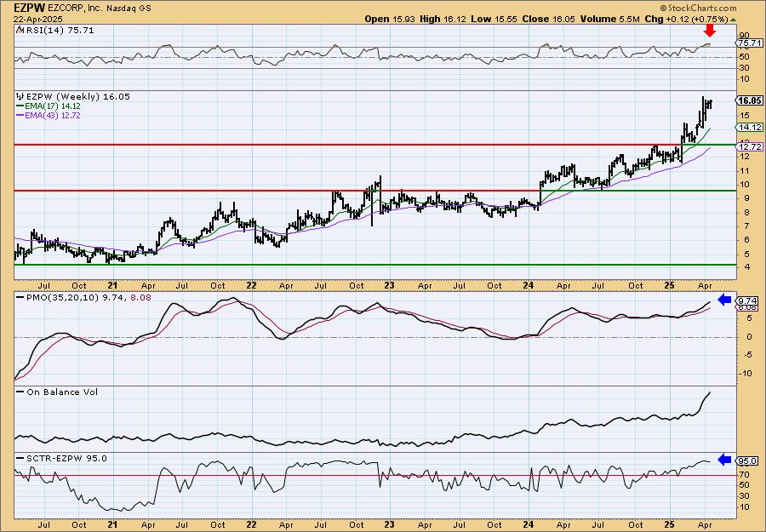Select the EMA(17) 14.12 legend text
766x532 pixels.
pos(52,106)
